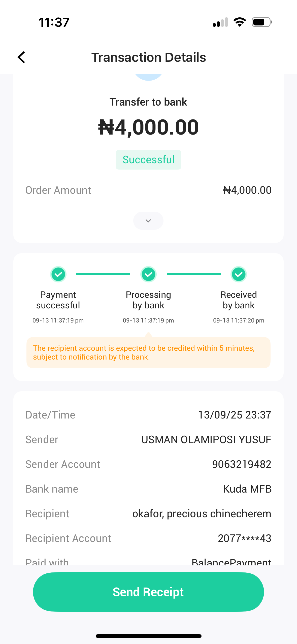Click the battery indicator icon
Viewport: 297px width, 644px height.
pos(262,22)
